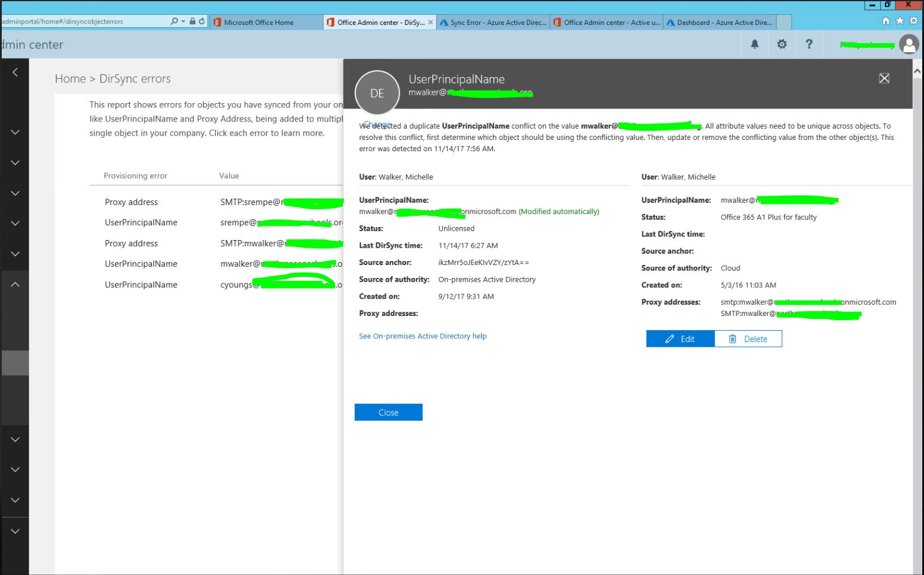The width and height of the screenshot is (924, 575).
Task: Open the settings gear in the header
Action: 782,44
